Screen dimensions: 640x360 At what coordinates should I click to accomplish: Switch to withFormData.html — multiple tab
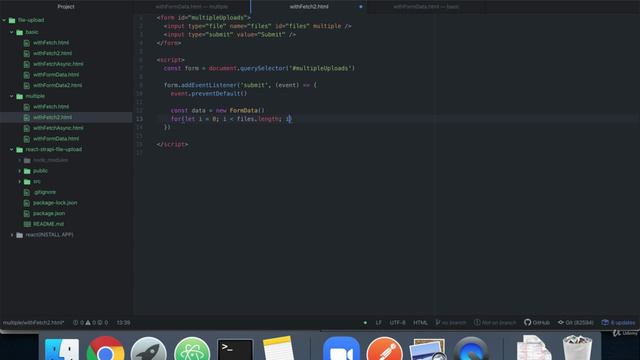point(191,7)
